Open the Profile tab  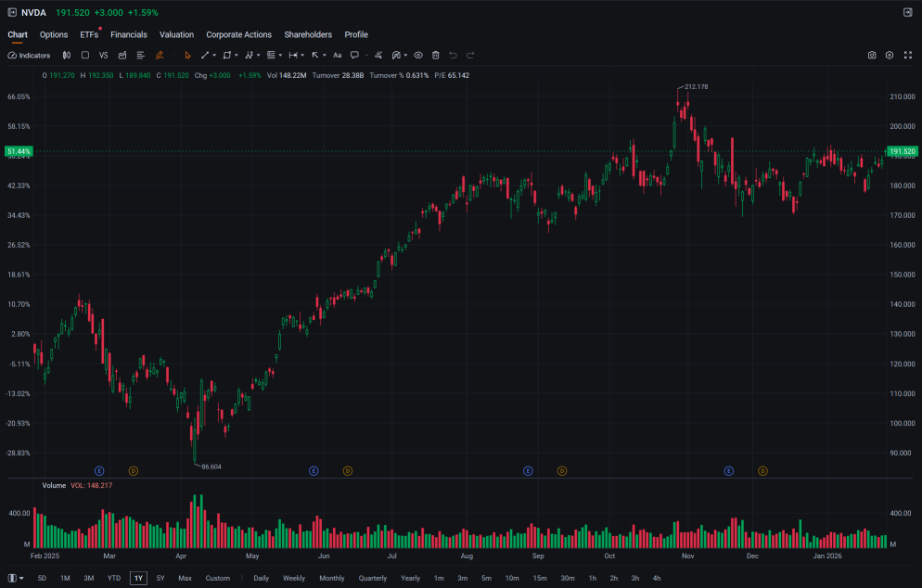click(356, 34)
